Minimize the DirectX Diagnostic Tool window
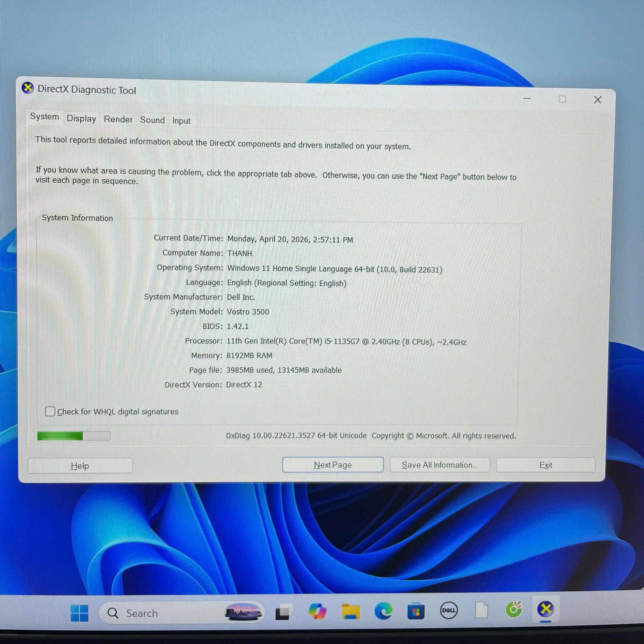 click(x=527, y=98)
